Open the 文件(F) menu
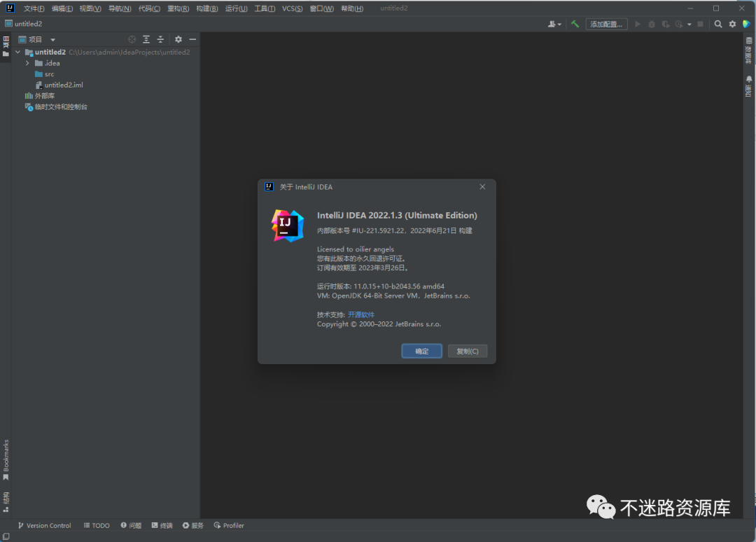The image size is (756, 542). click(x=34, y=8)
